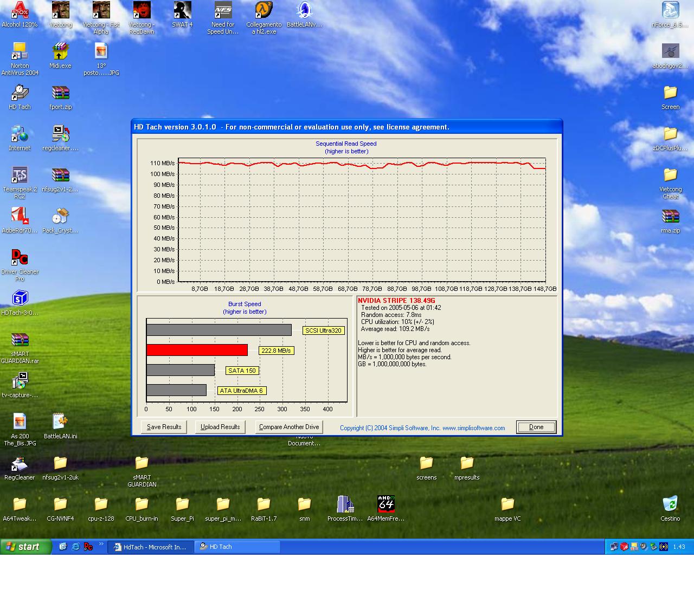Switch to HD Tach taskbar button
The height and width of the screenshot is (616, 694).
coord(238,547)
